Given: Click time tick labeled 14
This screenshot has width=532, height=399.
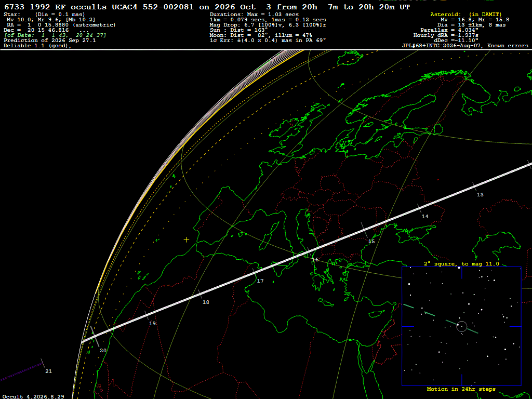Looking at the screenshot, I should click(x=425, y=217).
